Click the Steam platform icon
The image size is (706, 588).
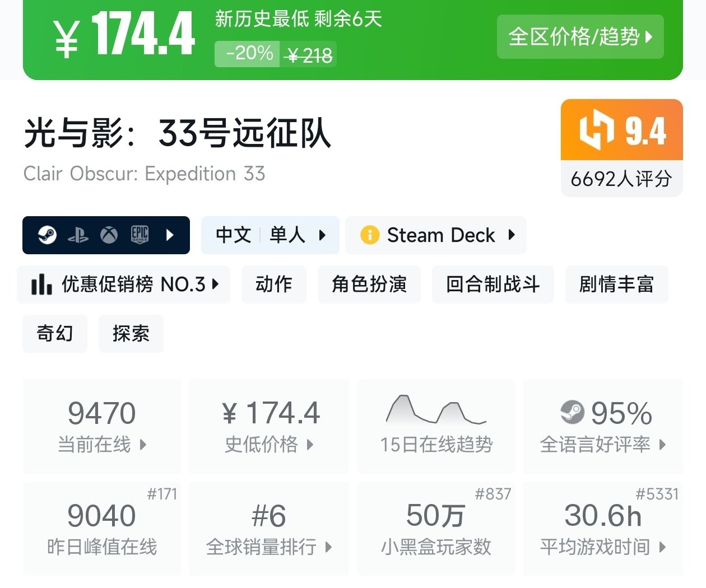[47, 235]
